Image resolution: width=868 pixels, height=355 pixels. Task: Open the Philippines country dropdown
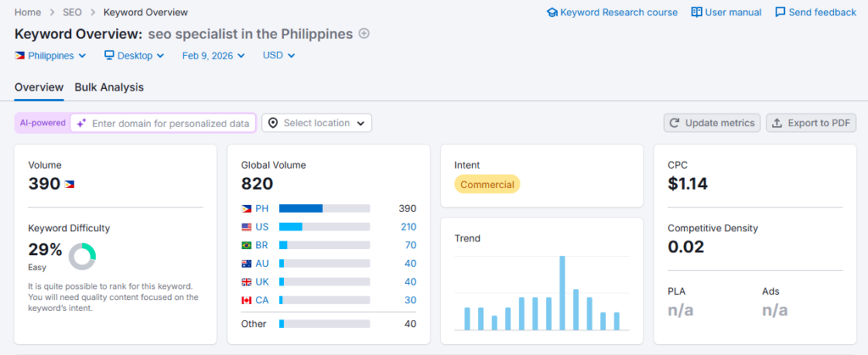[51, 56]
